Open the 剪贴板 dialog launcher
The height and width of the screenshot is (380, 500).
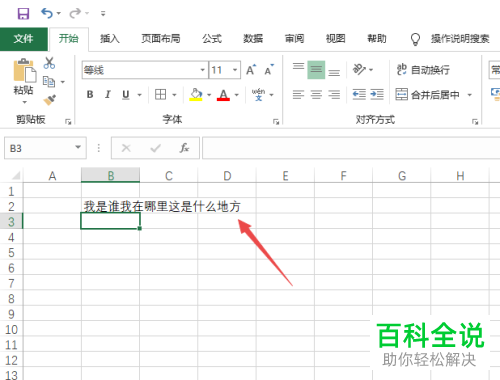tap(68, 122)
